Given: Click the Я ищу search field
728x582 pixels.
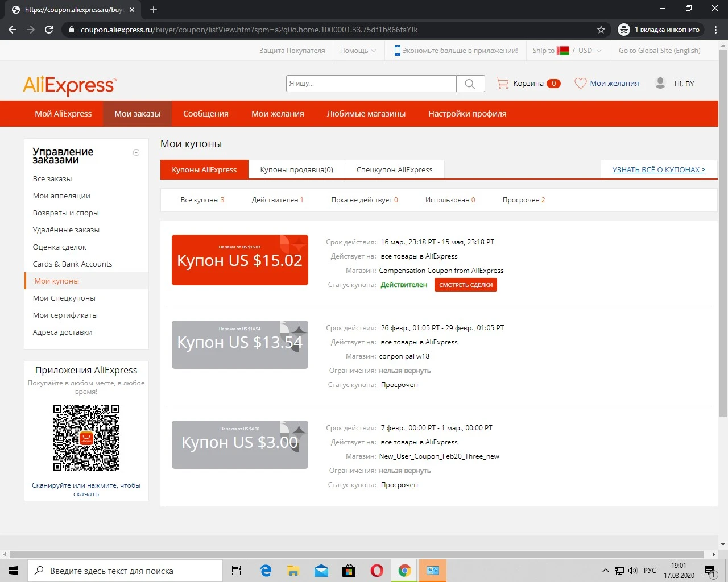Looking at the screenshot, I should pyautogui.click(x=371, y=84).
